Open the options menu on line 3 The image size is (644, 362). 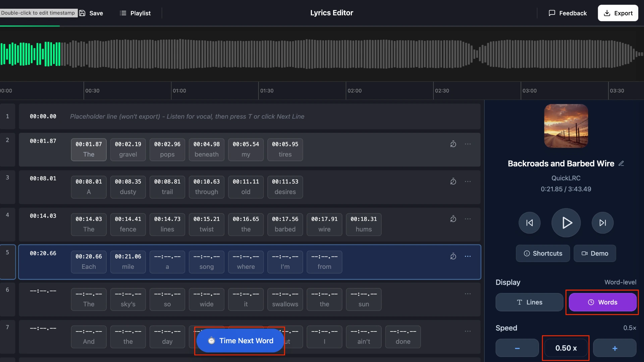pos(468,181)
